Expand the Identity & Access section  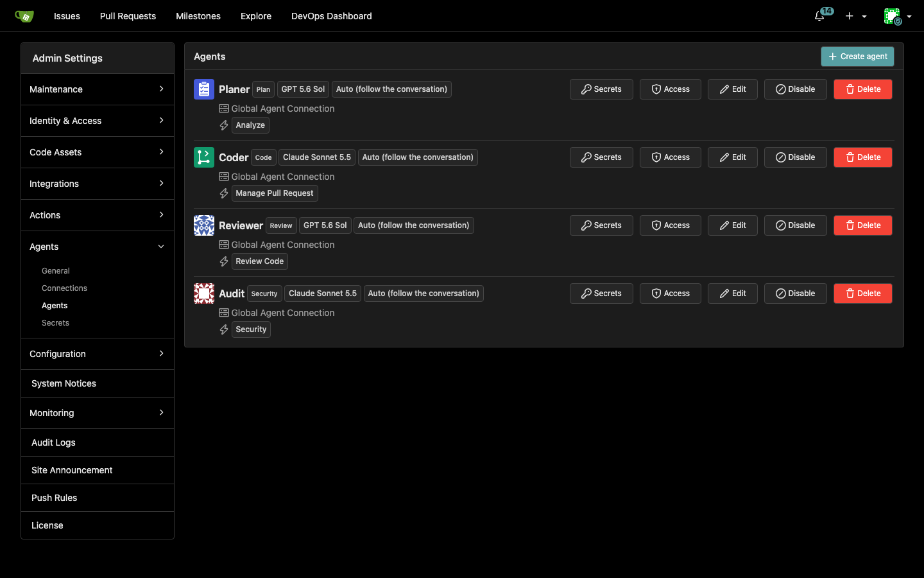pos(98,121)
